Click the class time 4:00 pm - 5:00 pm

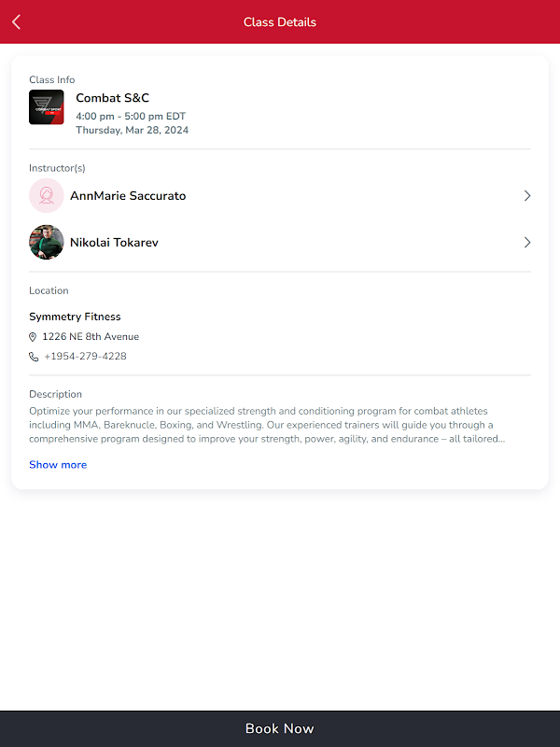(131, 116)
